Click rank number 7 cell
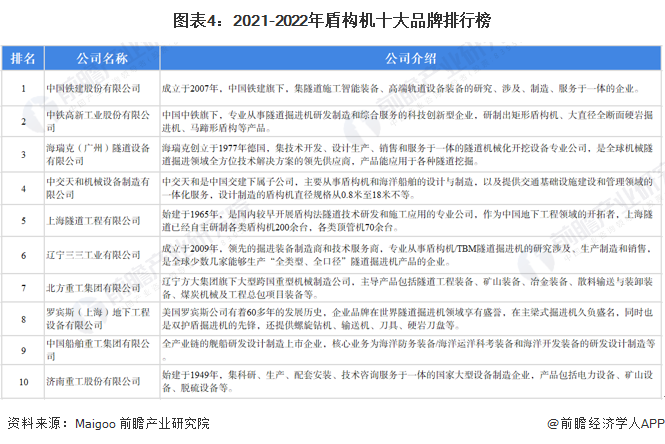 [23, 288]
